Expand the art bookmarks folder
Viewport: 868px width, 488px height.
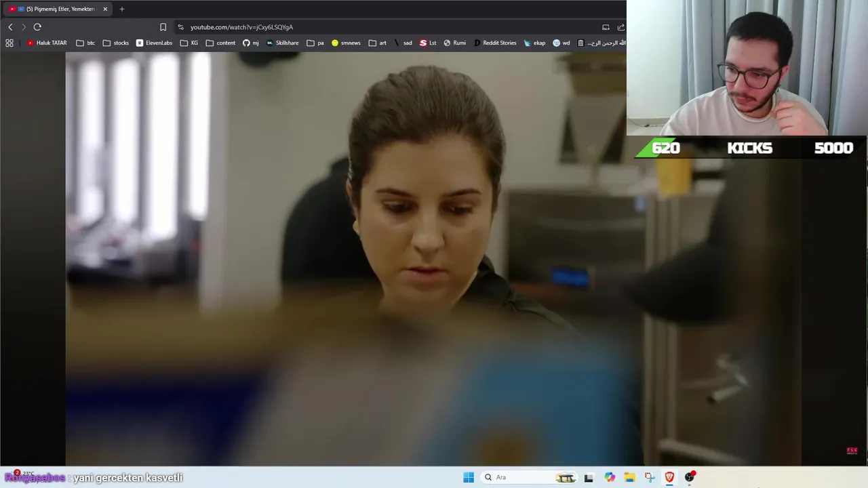378,43
